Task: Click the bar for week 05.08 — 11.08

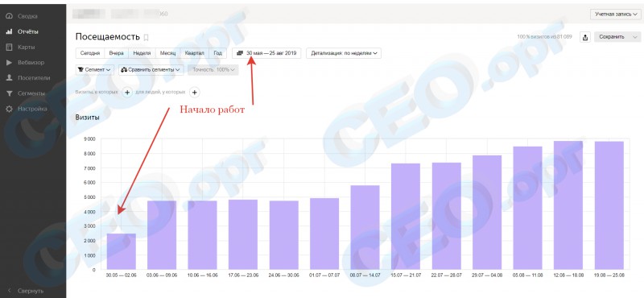Action: 528,208
